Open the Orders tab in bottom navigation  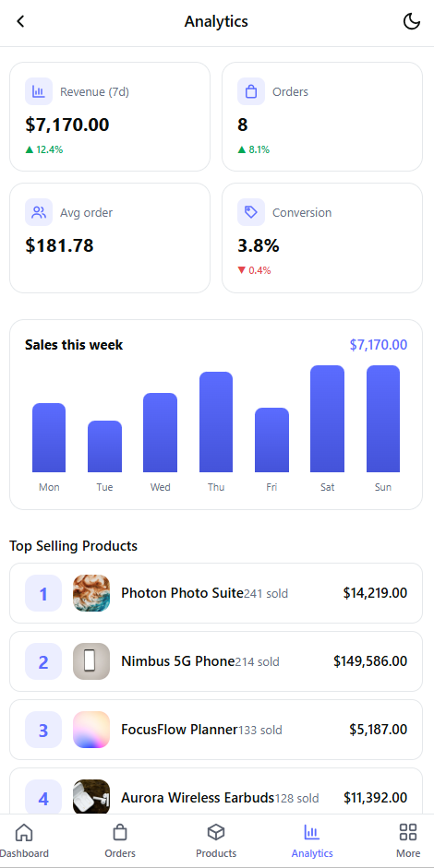coord(120,840)
